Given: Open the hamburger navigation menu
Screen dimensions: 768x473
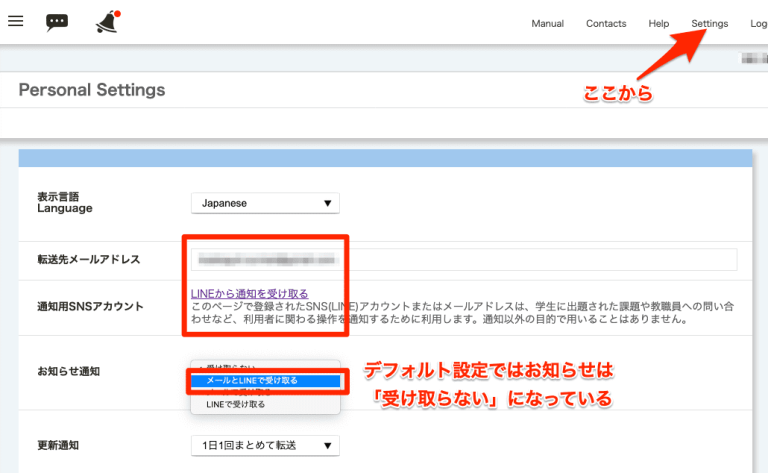Looking at the screenshot, I should pyautogui.click(x=15, y=21).
